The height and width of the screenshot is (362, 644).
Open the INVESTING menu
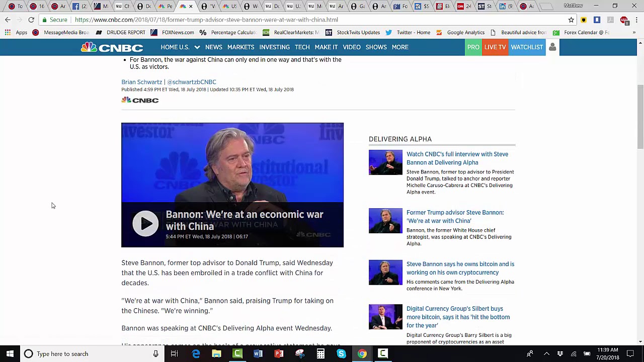tap(274, 47)
